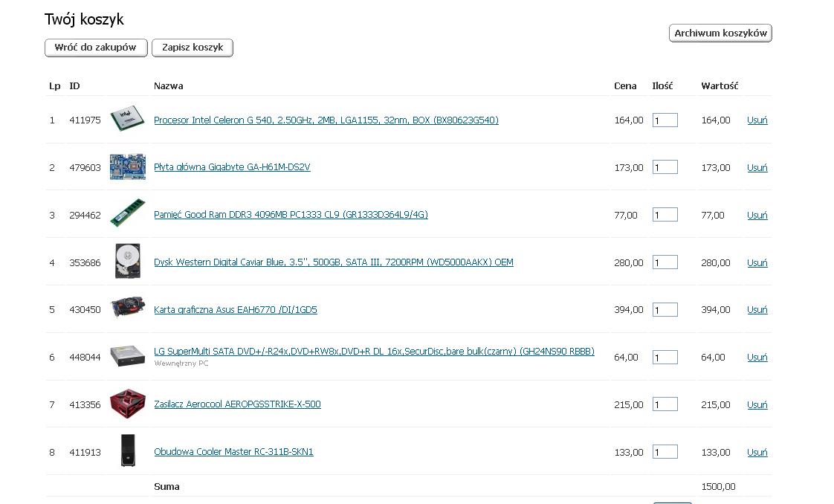This screenshot has width=834, height=504.
Task: Click the Cena column header
Action: (625, 85)
